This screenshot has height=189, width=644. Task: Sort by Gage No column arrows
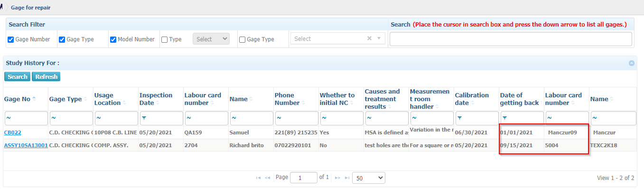pyautogui.click(x=34, y=99)
